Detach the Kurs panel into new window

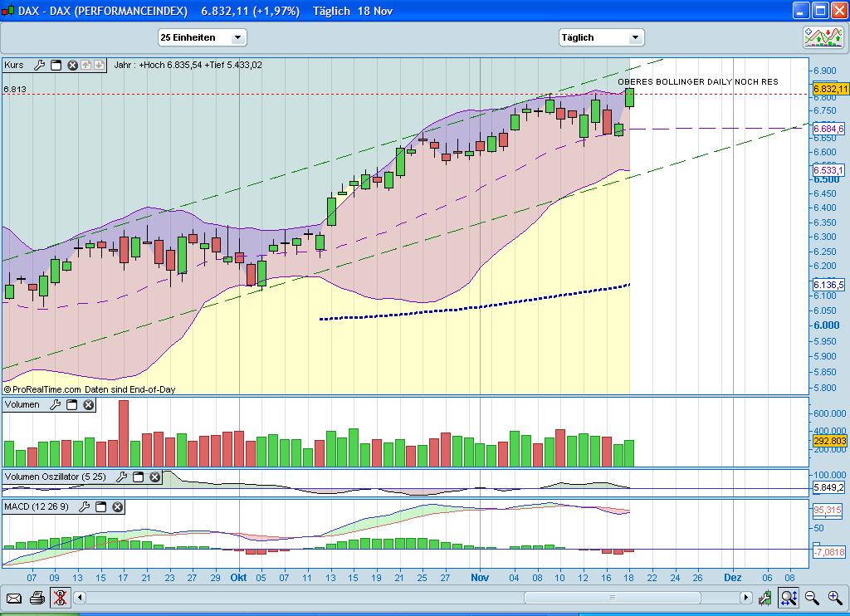pyautogui.click(x=56, y=65)
